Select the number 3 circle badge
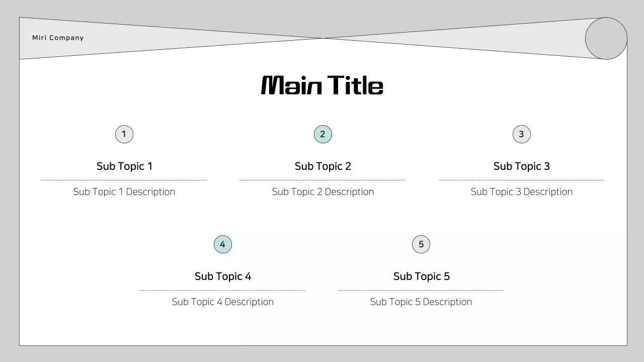This screenshot has width=644, height=362. 522,134
